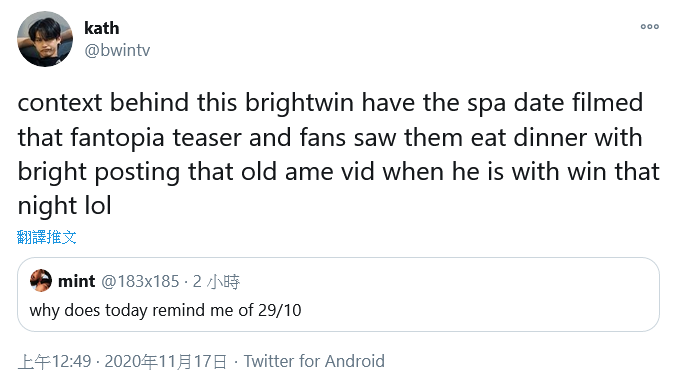The width and height of the screenshot is (677, 383).
Task: Open the tweet's three-dot more options menu
Action: tap(649, 27)
